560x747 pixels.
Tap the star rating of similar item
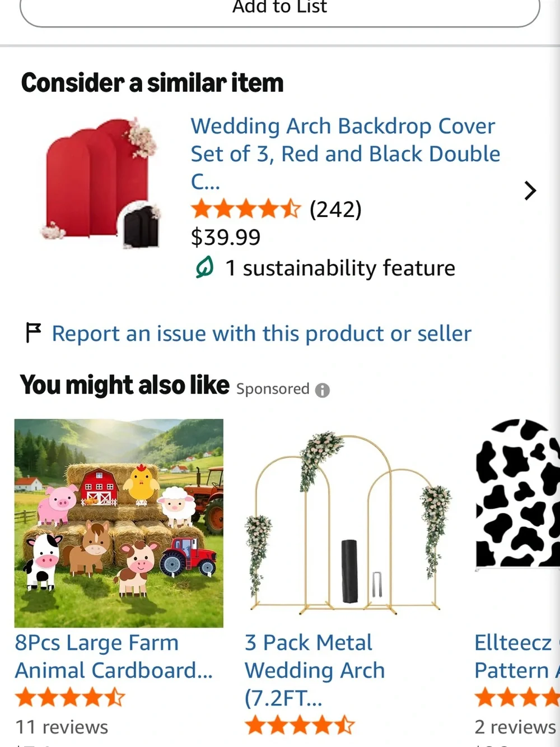246,210
